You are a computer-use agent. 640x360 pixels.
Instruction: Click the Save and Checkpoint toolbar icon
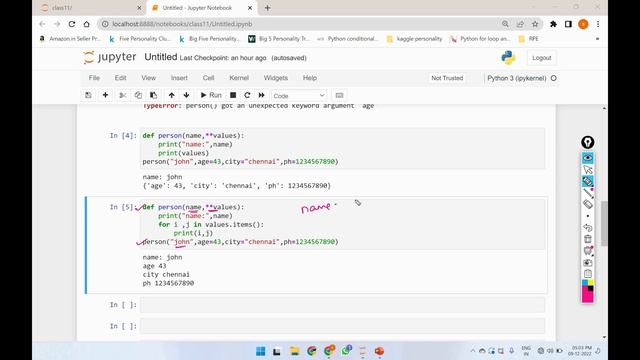point(88,95)
